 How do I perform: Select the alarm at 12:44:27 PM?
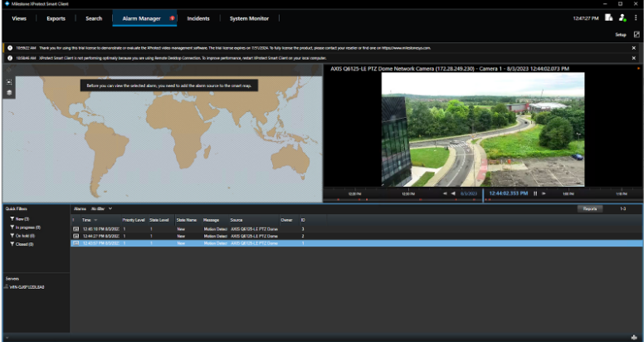(356, 236)
